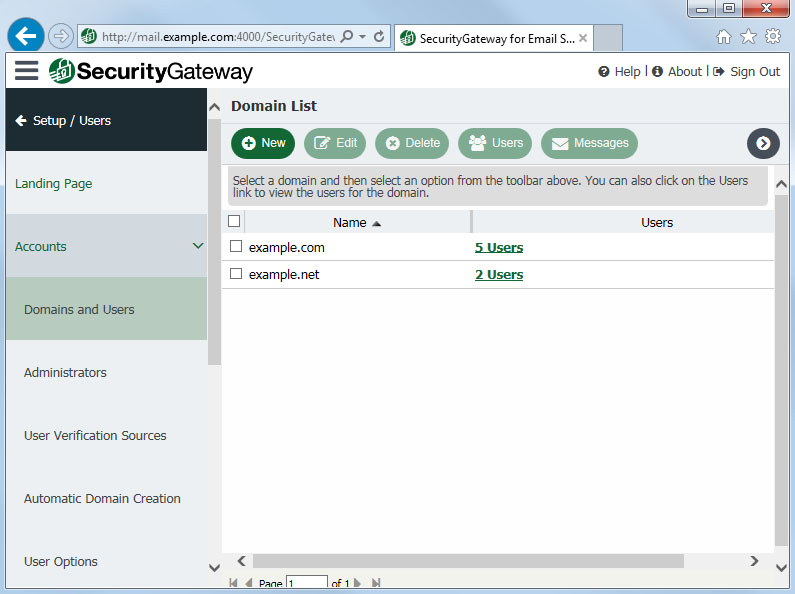Click the SecurityGateway logo
The image size is (795, 594).
click(x=151, y=71)
